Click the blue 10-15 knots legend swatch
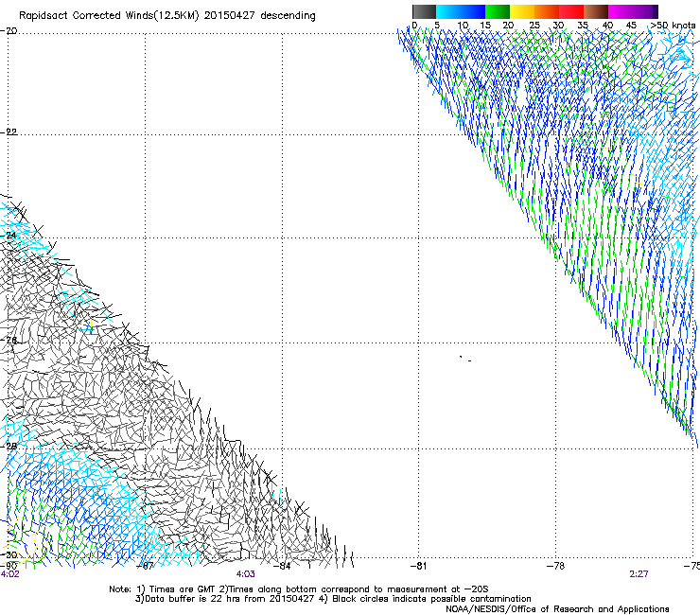The height and width of the screenshot is (615, 700). coord(473,11)
